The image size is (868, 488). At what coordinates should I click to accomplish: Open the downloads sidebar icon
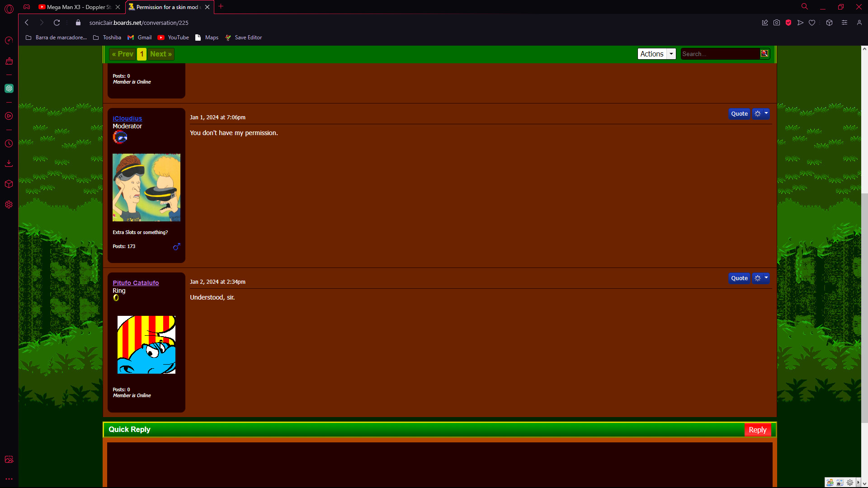click(x=9, y=163)
